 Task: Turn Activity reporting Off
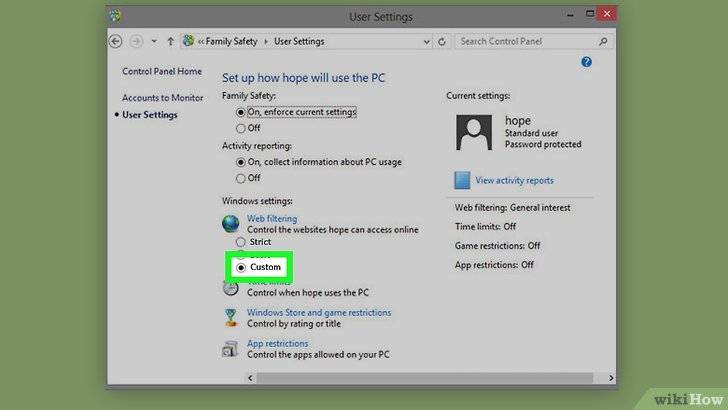[x=240, y=178]
